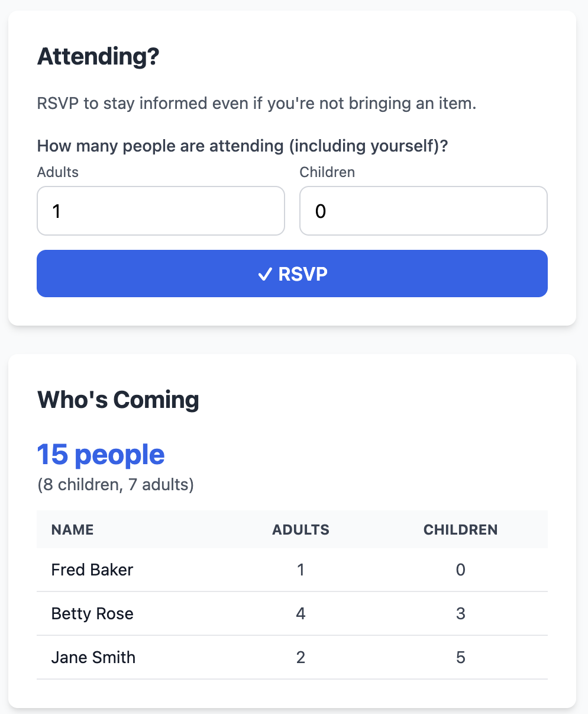Click the ADULTS column header
Image resolution: width=588 pixels, height=714 pixels.
301,529
